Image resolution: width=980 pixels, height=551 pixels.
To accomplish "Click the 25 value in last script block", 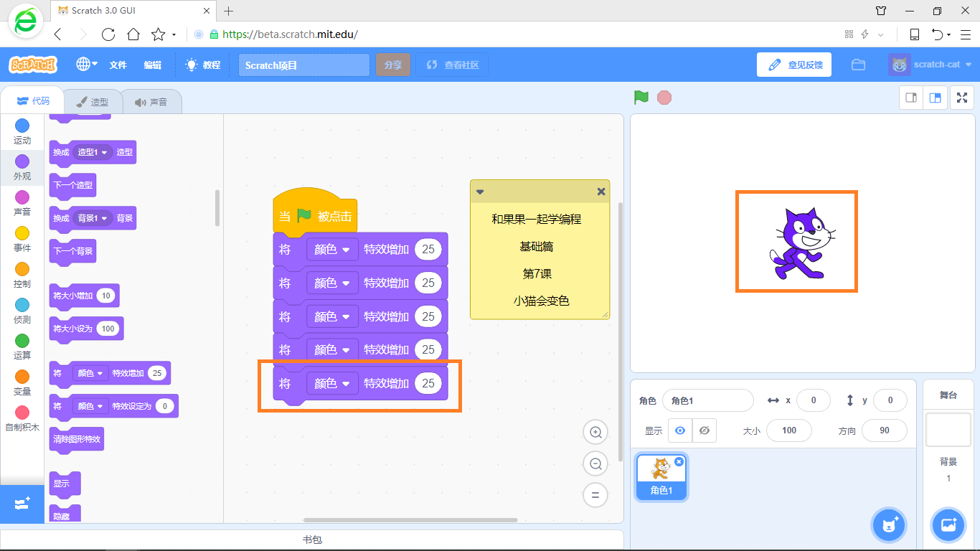I will click(428, 384).
